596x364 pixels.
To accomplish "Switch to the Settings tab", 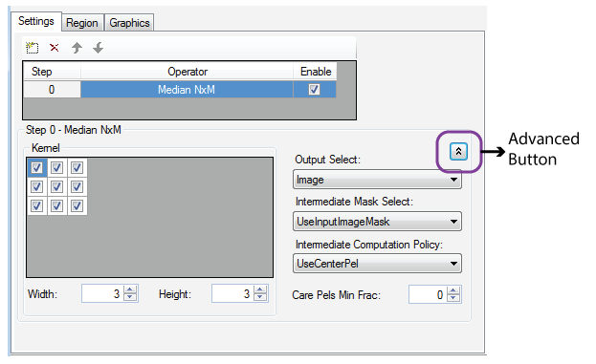I will [x=36, y=21].
